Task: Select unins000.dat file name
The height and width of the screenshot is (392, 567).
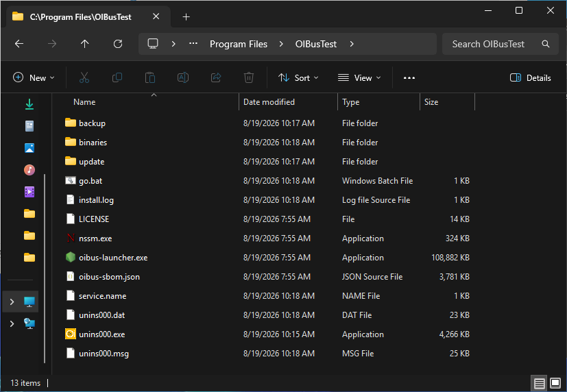Action: coord(101,315)
